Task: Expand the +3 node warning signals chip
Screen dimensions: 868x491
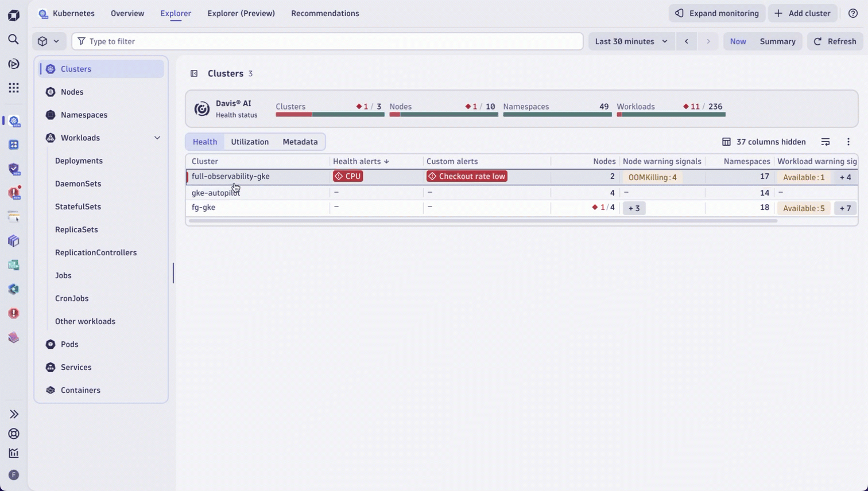Action: click(634, 208)
